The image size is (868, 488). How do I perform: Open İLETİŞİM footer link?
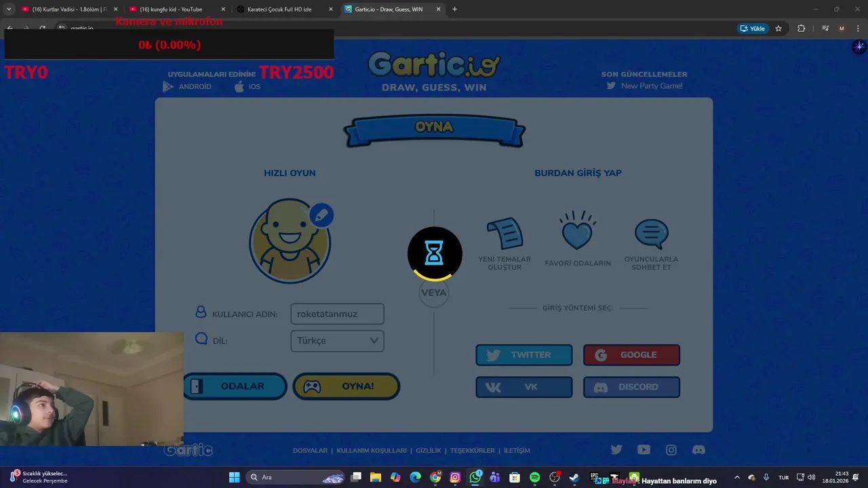pyautogui.click(x=517, y=451)
